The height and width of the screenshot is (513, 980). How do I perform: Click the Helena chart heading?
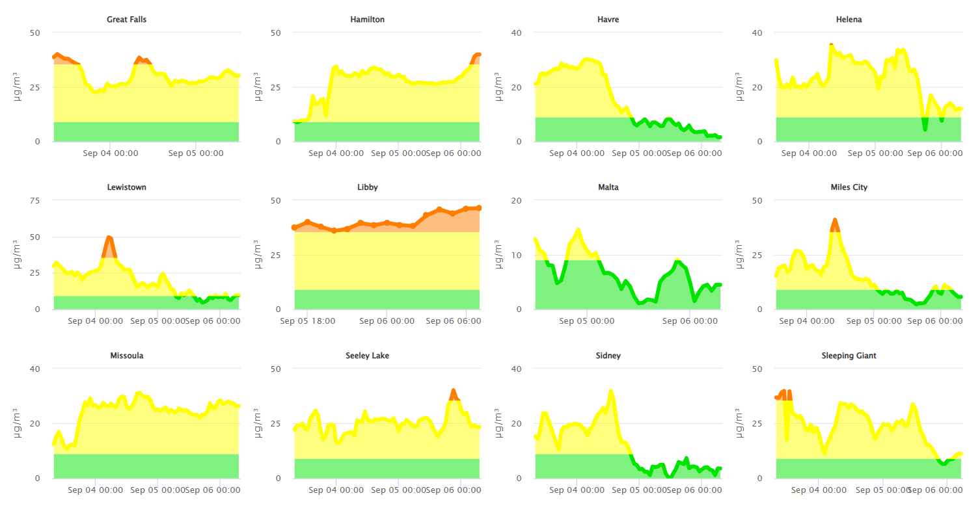(x=849, y=20)
